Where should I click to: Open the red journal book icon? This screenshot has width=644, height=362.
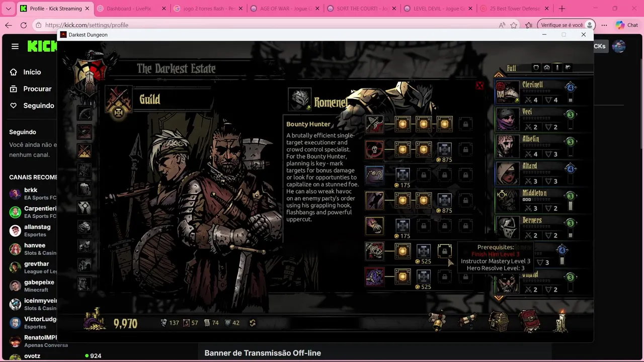[x=530, y=321]
